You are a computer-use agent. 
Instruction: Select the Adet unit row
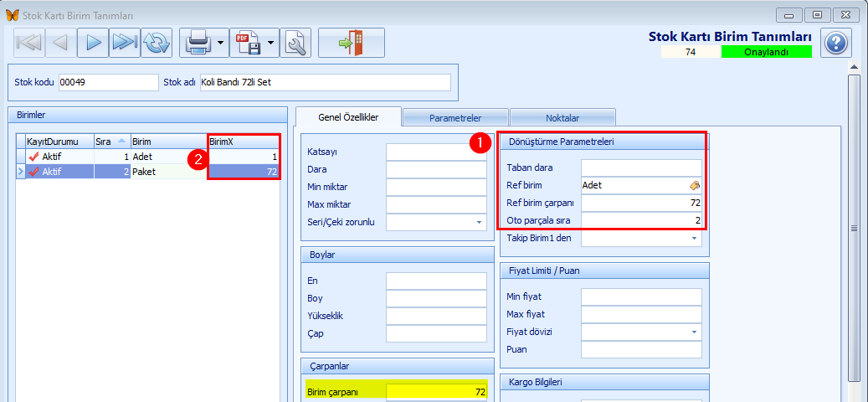coord(148,157)
